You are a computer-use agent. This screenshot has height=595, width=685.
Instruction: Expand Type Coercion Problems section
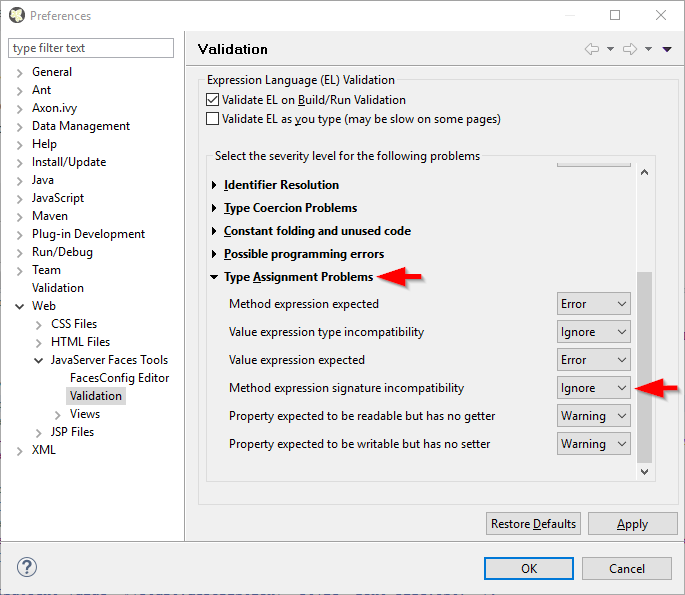click(x=214, y=208)
